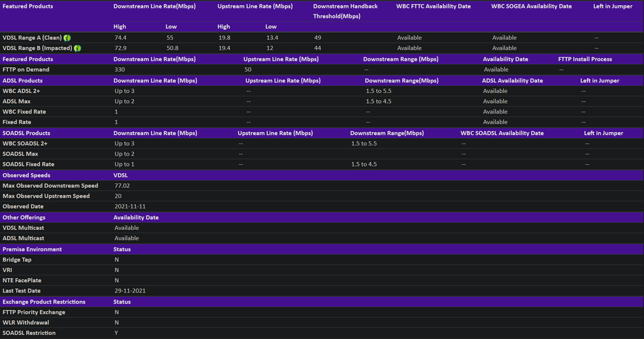644x339 pixels.
Task: Select the FTTP Install Process column header
Action: pos(586,59)
